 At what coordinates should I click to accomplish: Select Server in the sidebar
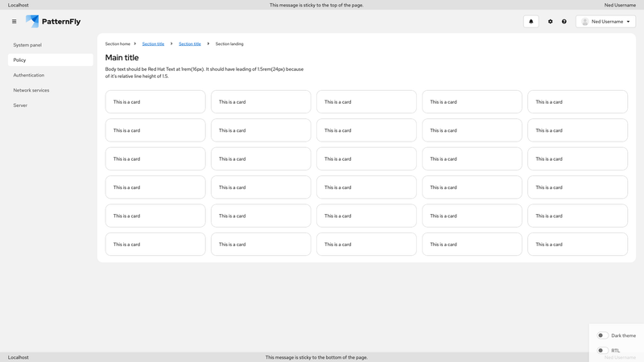tap(20, 105)
